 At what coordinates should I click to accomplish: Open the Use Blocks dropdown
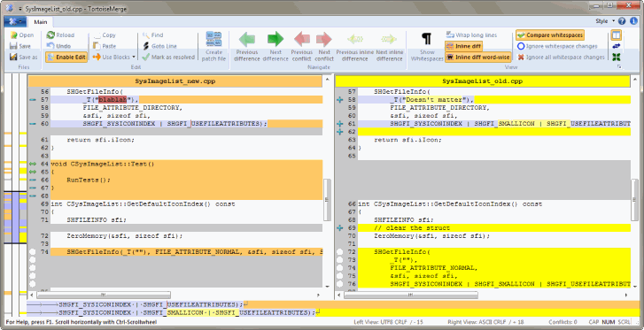pyautogui.click(x=114, y=57)
